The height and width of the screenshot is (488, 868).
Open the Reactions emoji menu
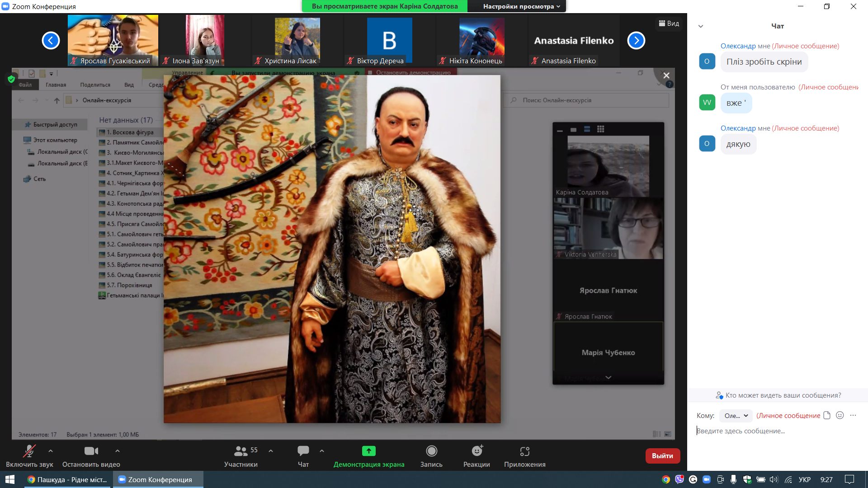tap(476, 451)
